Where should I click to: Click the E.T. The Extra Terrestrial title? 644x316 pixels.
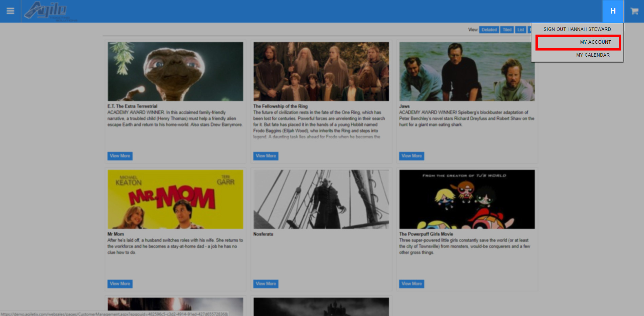pos(132,106)
